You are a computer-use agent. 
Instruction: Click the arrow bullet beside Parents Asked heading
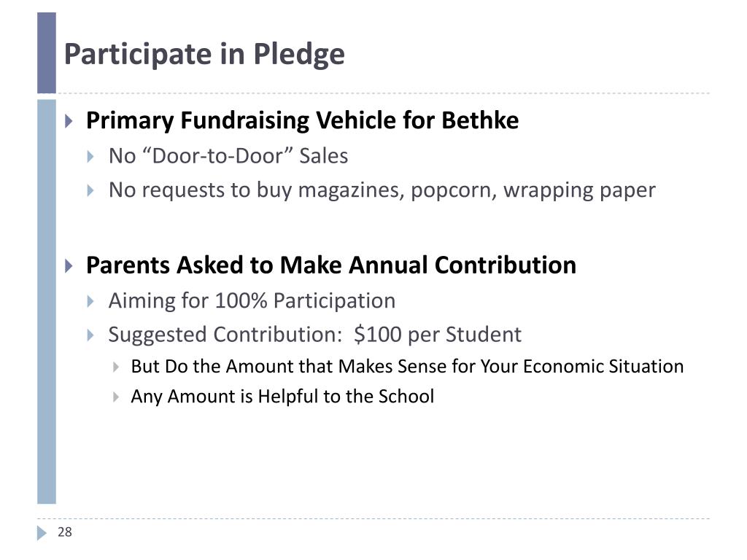(x=69, y=265)
